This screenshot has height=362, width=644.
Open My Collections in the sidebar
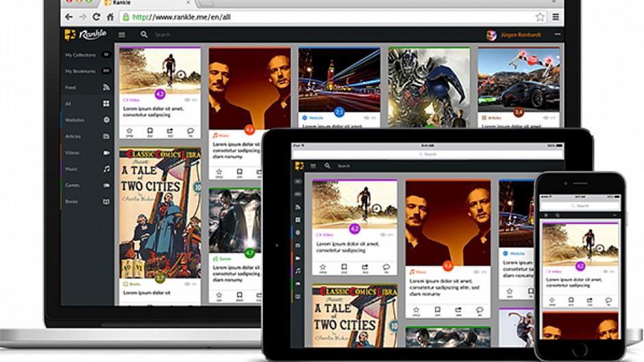coord(87,55)
